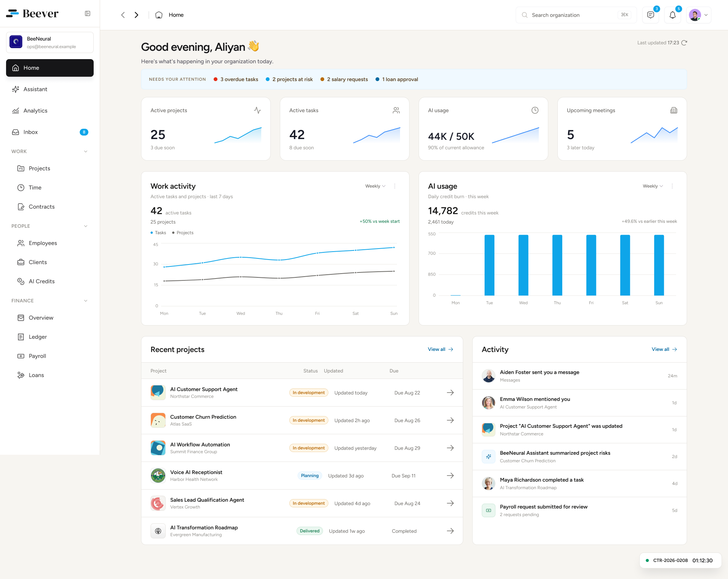
Task: Open Analytics in the sidebar
Action: point(50,111)
